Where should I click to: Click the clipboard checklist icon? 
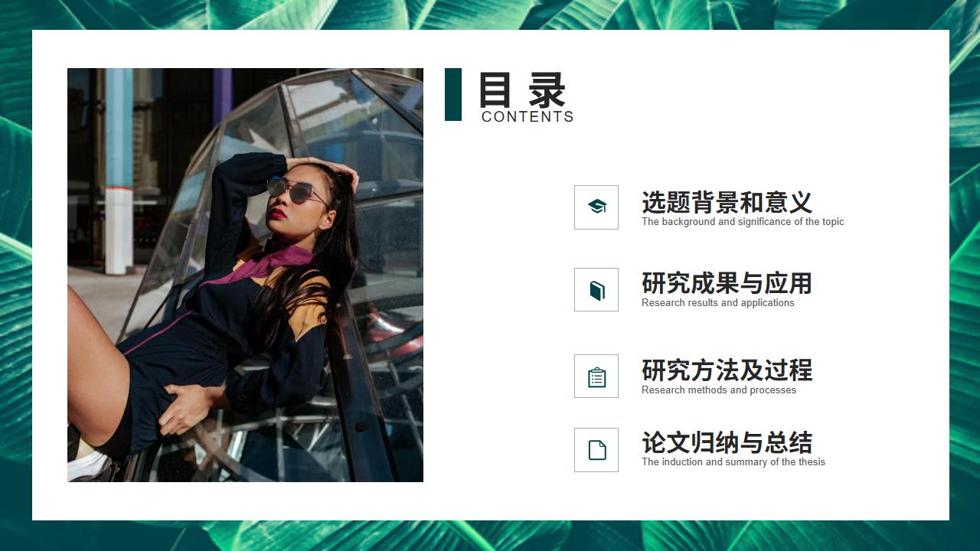coord(596,377)
